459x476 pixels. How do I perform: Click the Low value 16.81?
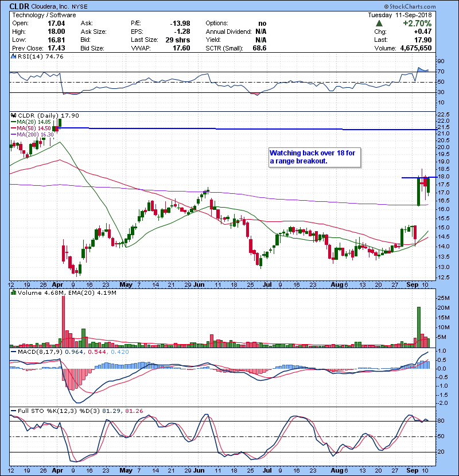(56, 40)
